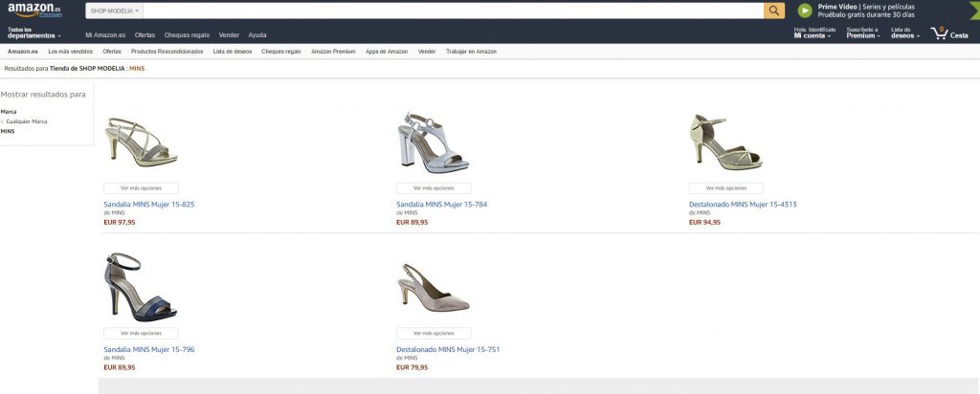Open Los más vendidos
This screenshot has width=980, height=394.
[x=71, y=52]
